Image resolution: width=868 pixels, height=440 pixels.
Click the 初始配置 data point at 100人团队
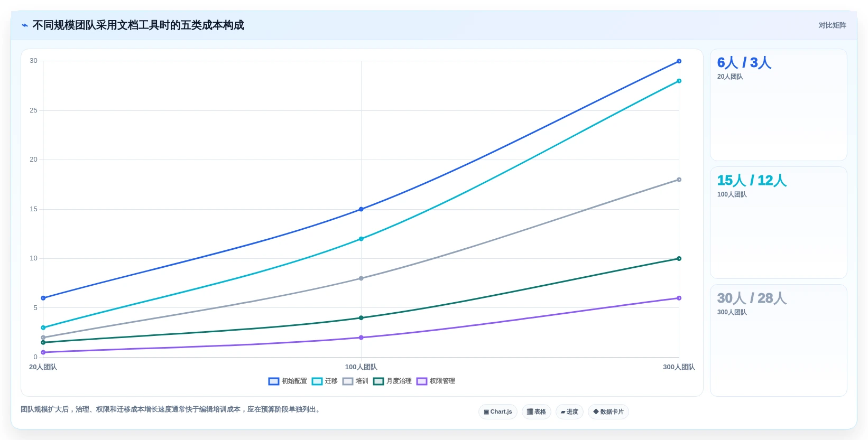pos(361,209)
